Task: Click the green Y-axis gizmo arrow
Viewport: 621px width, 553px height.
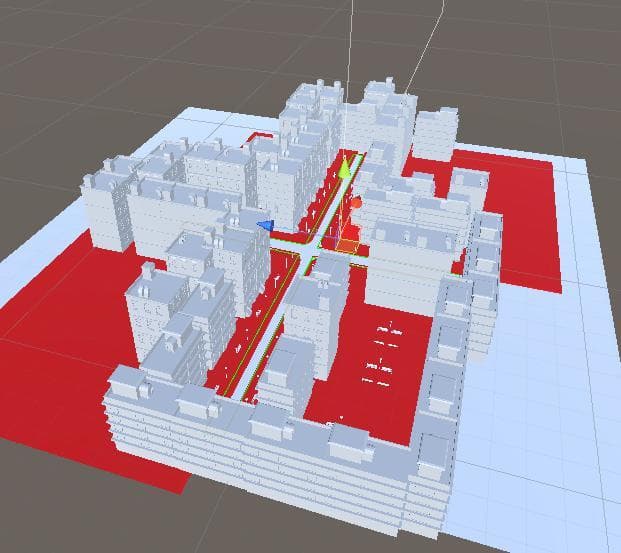Action: click(345, 167)
